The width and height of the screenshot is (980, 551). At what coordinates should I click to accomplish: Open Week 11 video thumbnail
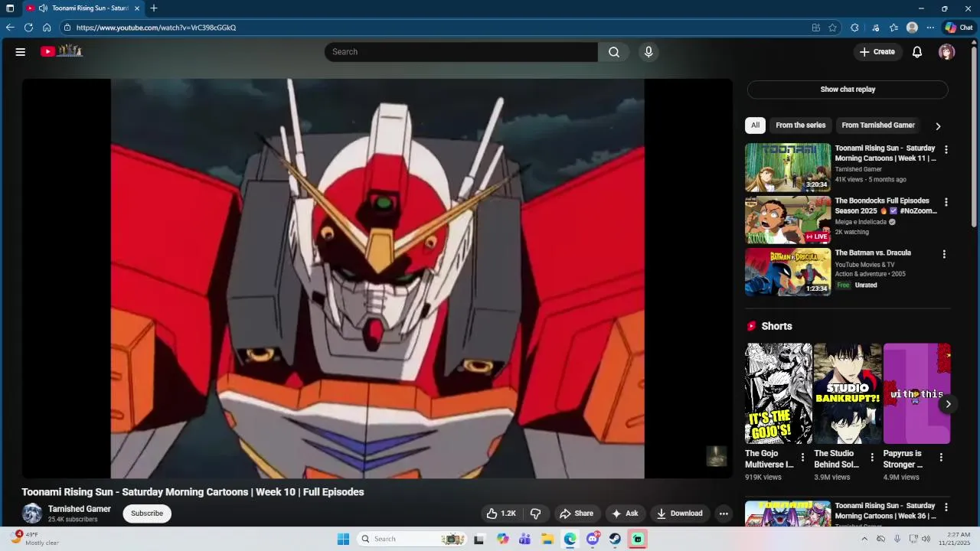tap(788, 168)
